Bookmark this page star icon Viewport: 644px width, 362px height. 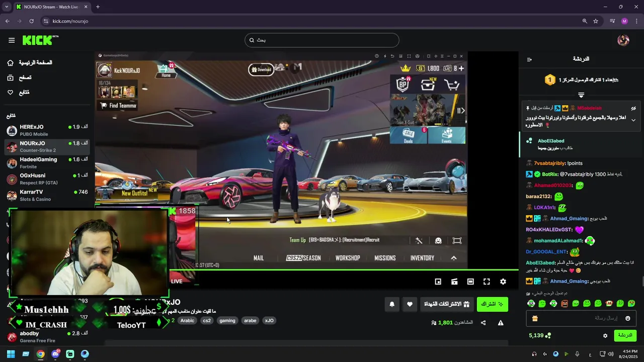(596, 21)
